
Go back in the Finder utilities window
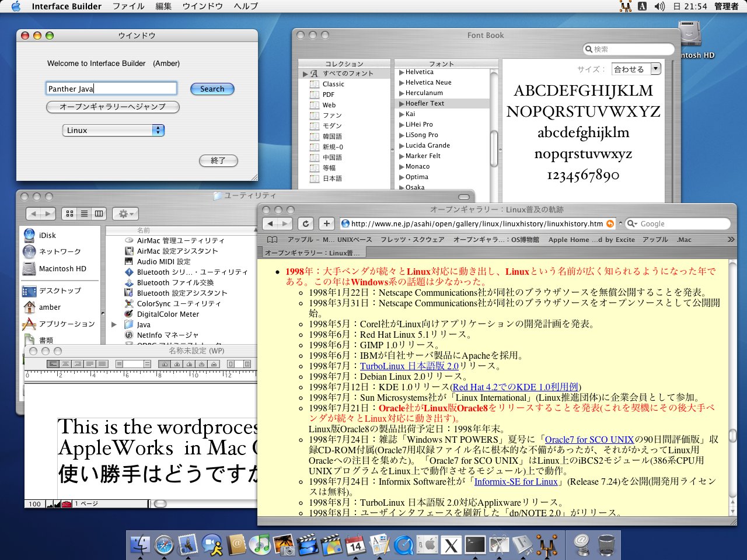34,213
